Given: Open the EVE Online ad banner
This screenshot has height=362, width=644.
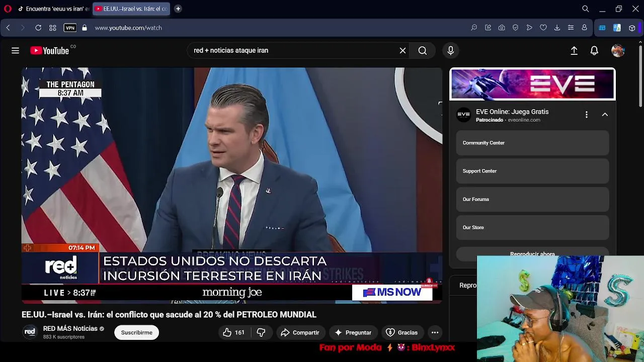Looking at the screenshot, I should 532,84.
